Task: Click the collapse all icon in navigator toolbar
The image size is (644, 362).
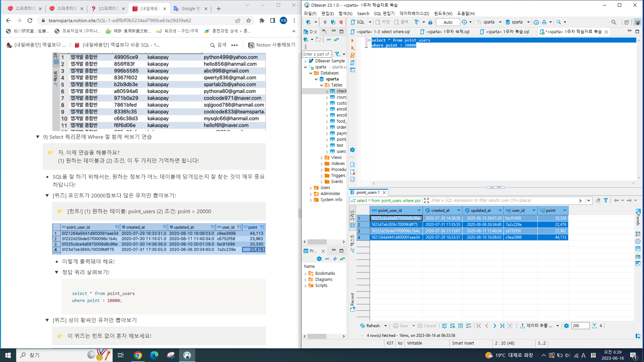Action: [329, 40]
